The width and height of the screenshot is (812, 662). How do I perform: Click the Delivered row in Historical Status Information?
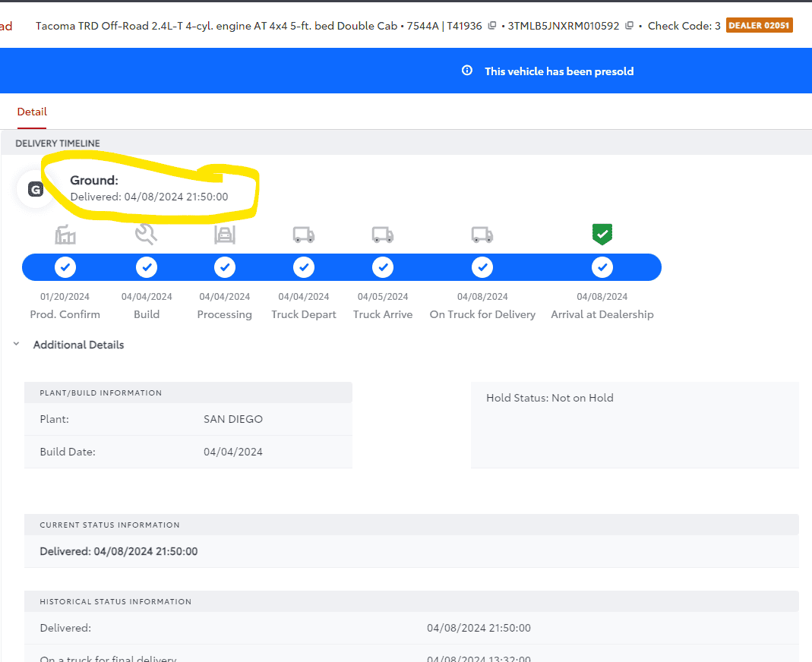(65, 628)
